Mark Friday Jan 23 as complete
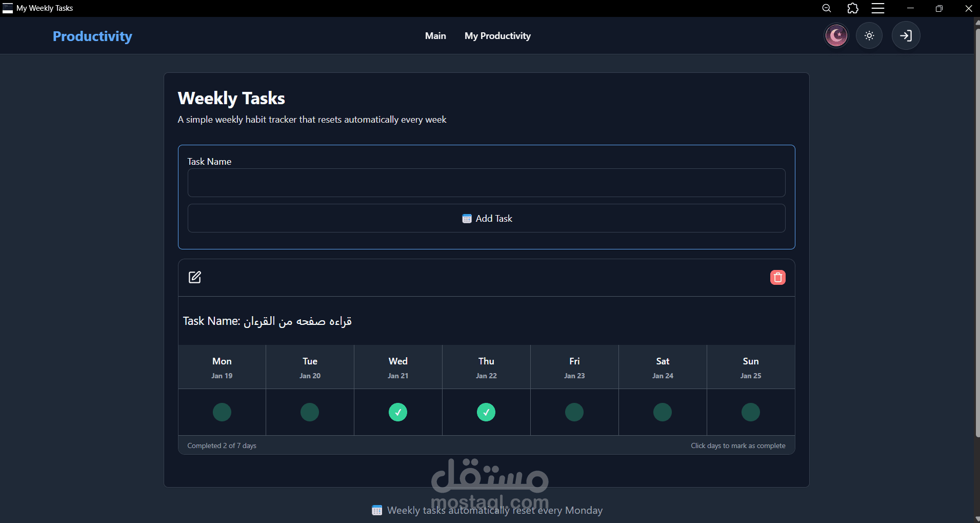 point(574,412)
